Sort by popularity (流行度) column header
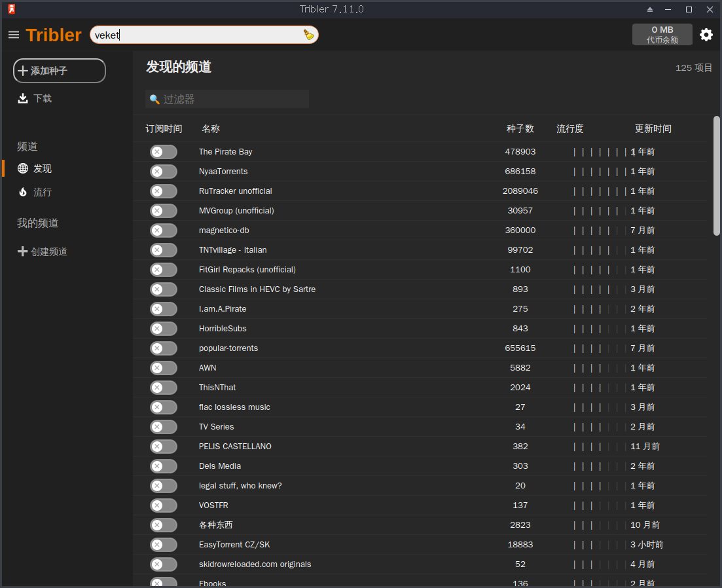This screenshot has width=722, height=588. pos(570,128)
